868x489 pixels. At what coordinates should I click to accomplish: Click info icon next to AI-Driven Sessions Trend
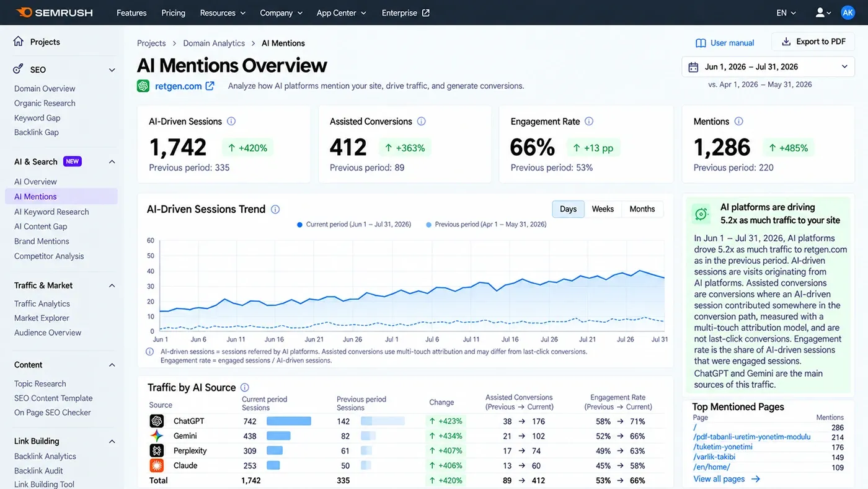coord(275,210)
